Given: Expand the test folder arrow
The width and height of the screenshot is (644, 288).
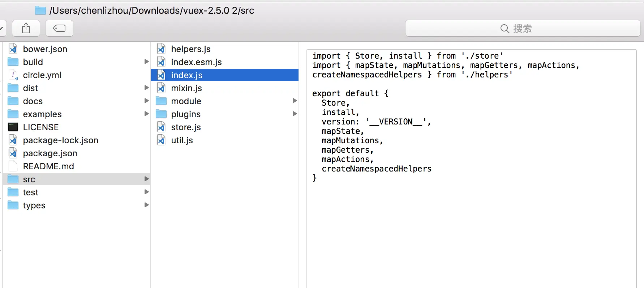Looking at the screenshot, I should [x=146, y=192].
